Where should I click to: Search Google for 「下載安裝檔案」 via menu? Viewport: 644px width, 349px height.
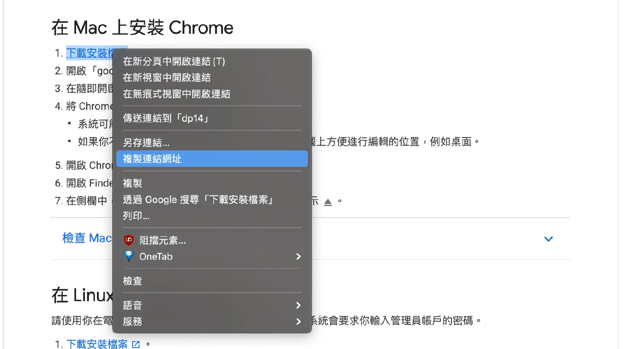tap(198, 200)
